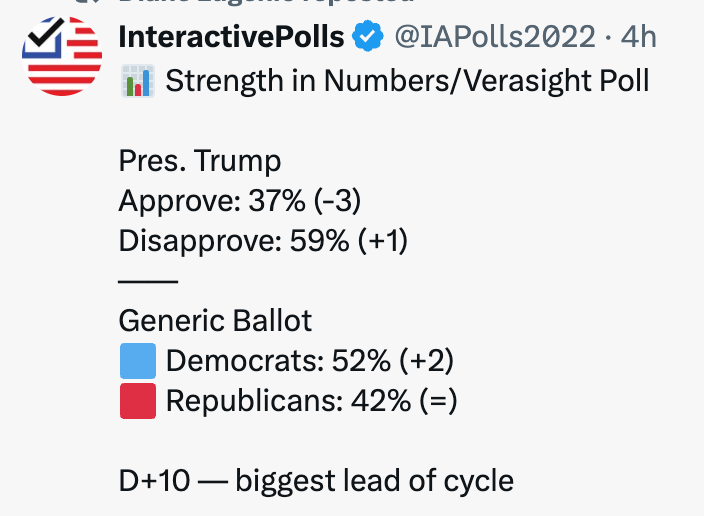Click the Approve: 37% (-3) line
The width and height of the screenshot is (704, 516).
click(x=239, y=201)
